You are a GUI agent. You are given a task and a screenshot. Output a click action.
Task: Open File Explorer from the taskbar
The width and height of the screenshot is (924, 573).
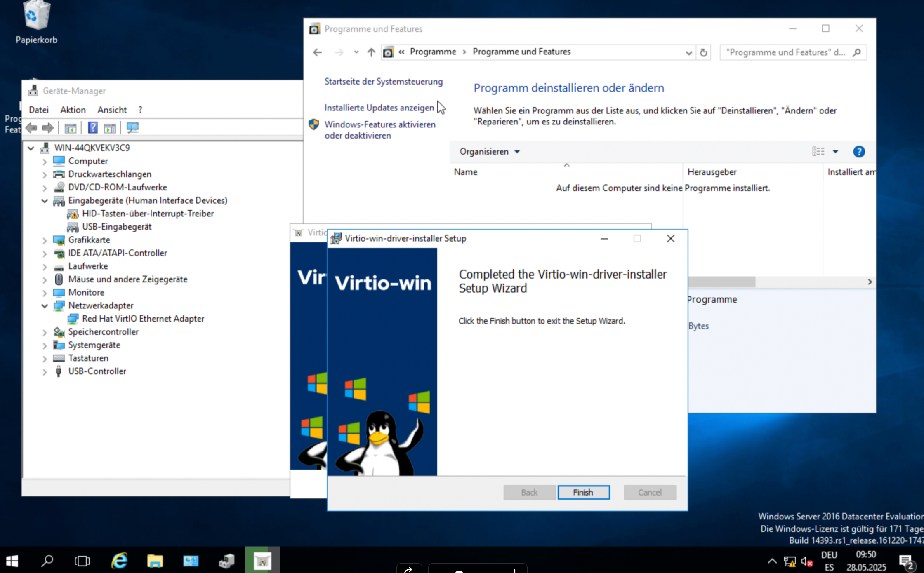coord(155,561)
